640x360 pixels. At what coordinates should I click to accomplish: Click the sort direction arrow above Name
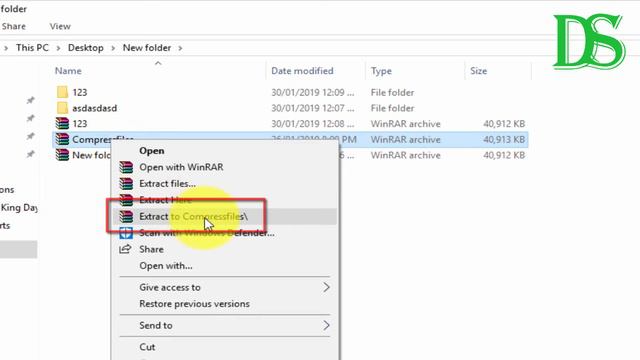[158, 63]
